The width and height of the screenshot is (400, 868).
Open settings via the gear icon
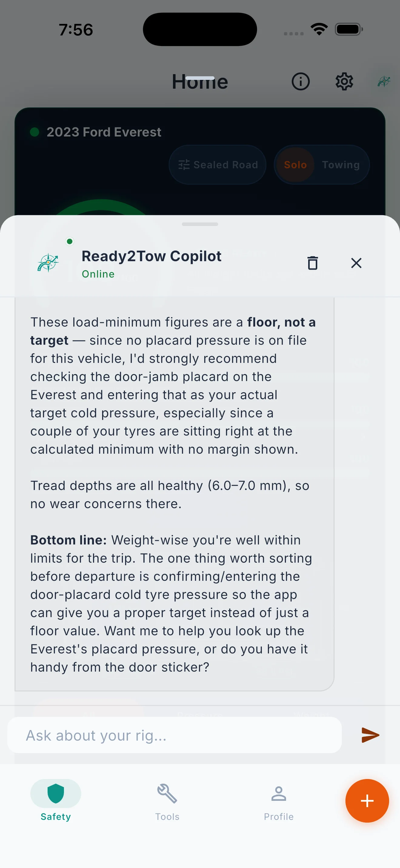point(344,81)
